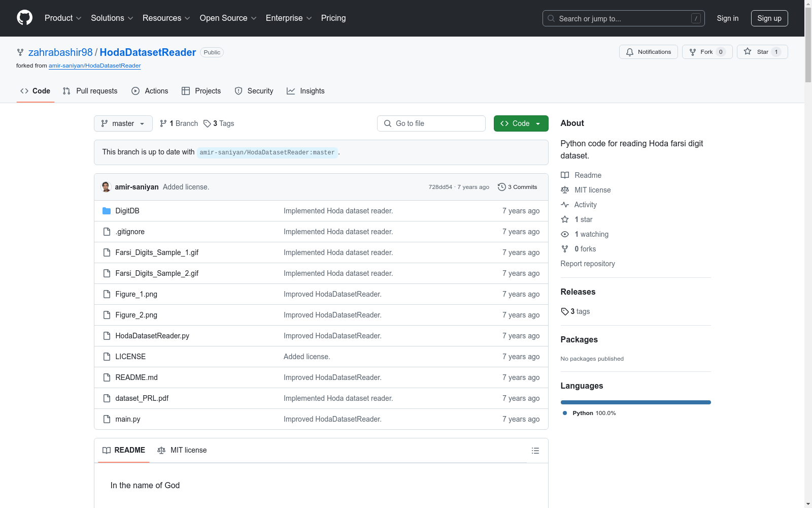The image size is (812, 508).
Task: Switch to the Projects tab
Action: [201, 91]
